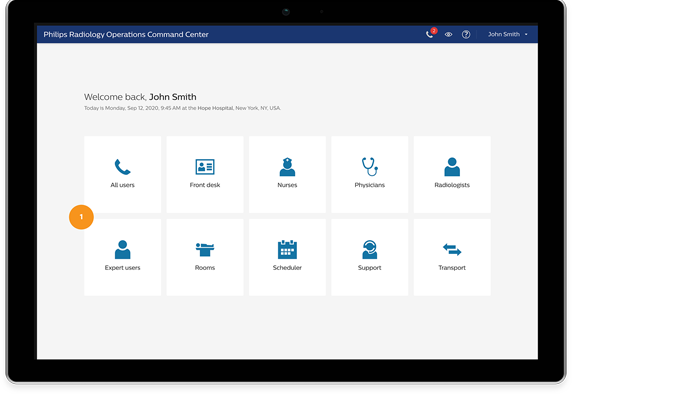Screen dimensions: 700x394
Task: Click the Transport label text
Action: [x=452, y=268]
